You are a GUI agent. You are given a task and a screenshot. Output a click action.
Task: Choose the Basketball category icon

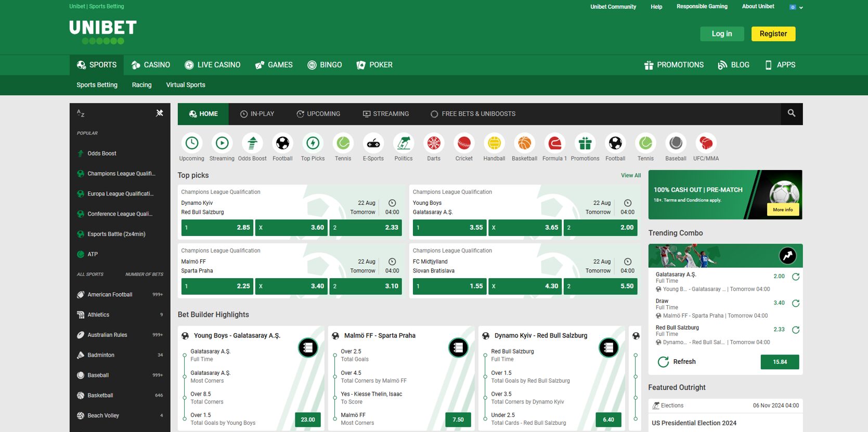524,143
